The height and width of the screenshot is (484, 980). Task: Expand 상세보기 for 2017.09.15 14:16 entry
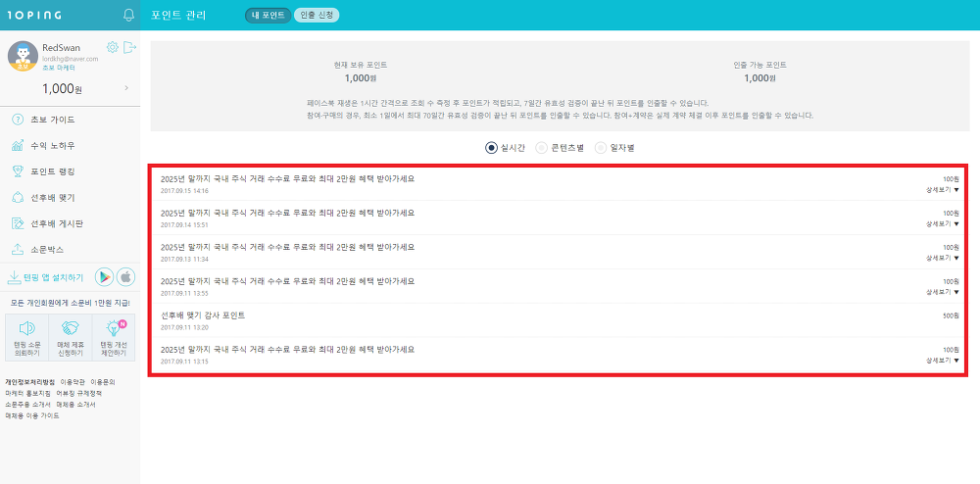click(x=942, y=190)
